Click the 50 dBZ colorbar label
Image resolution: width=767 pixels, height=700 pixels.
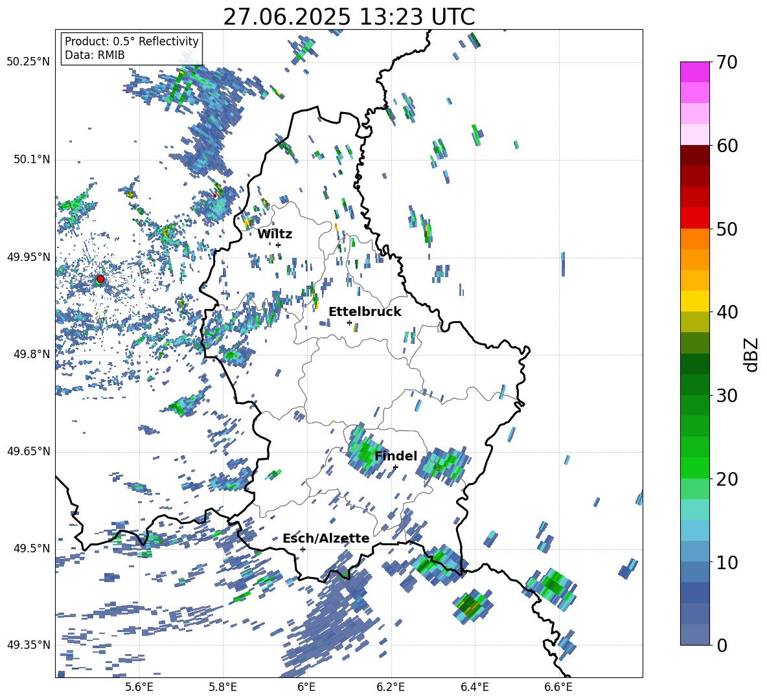(x=727, y=229)
